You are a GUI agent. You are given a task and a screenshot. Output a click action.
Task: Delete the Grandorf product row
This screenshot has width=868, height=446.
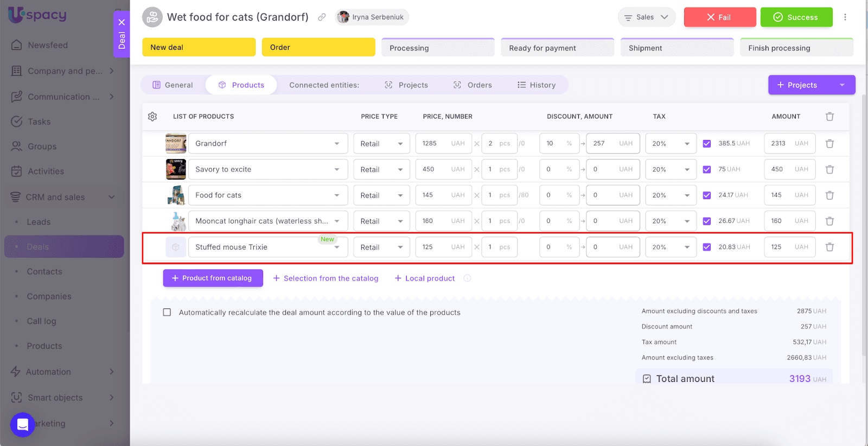pyautogui.click(x=829, y=144)
